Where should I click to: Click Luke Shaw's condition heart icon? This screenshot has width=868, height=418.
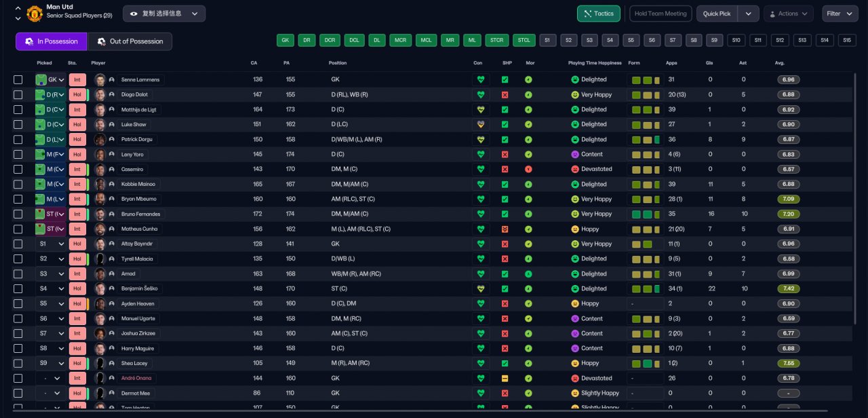point(481,124)
